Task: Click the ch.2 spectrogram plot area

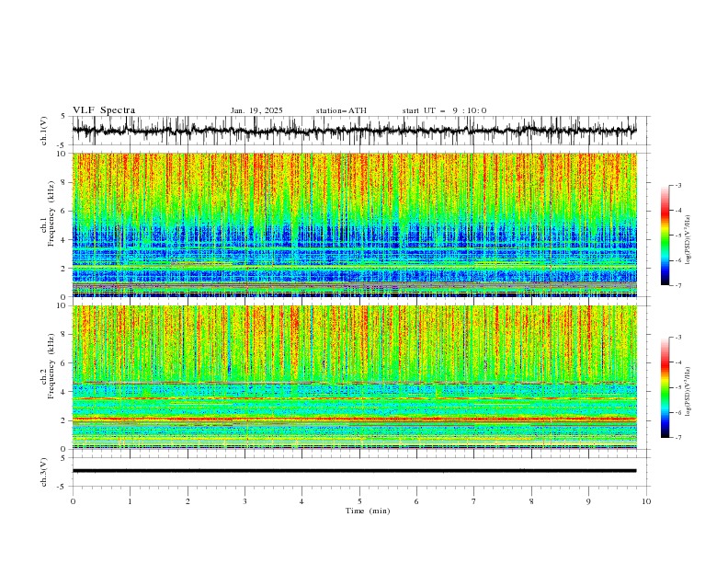Action: pos(354,377)
